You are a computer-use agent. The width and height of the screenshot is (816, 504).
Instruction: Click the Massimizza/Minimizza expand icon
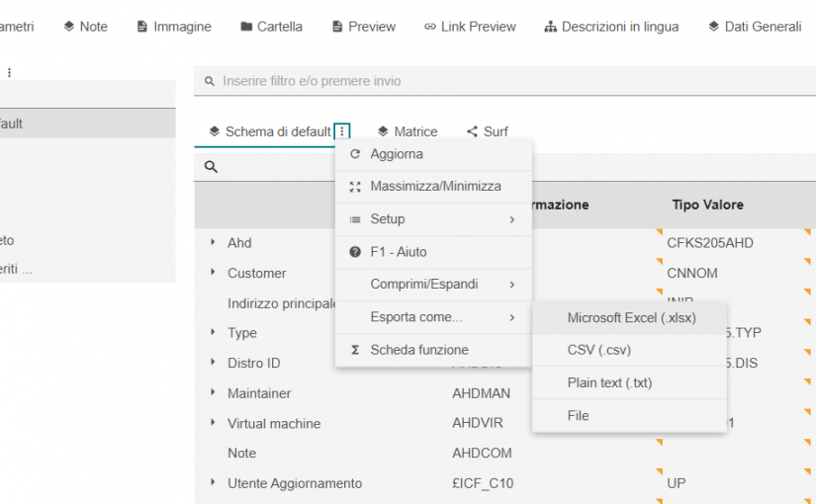[x=355, y=187]
